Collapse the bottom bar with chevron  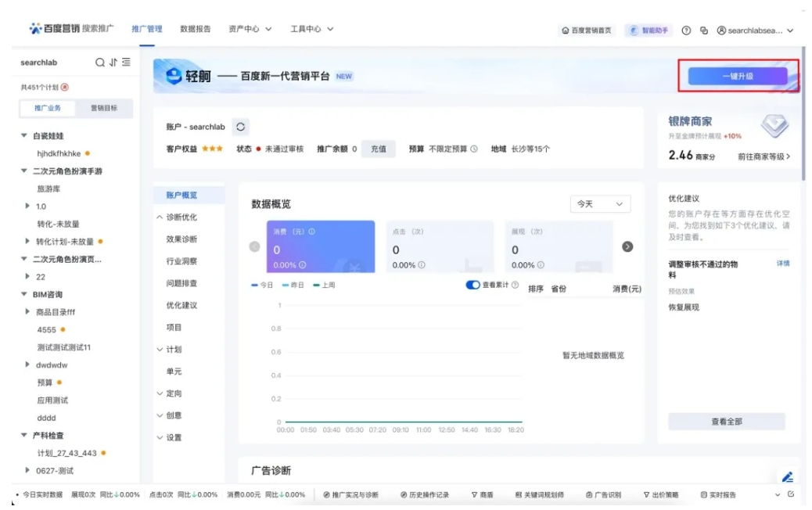pyautogui.click(x=778, y=494)
